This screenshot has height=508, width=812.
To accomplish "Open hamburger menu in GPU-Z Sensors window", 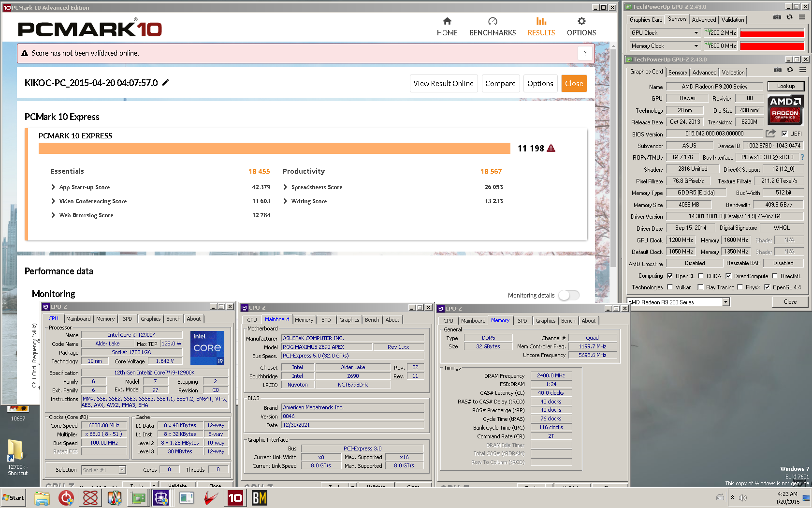I will pyautogui.click(x=802, y=17).
